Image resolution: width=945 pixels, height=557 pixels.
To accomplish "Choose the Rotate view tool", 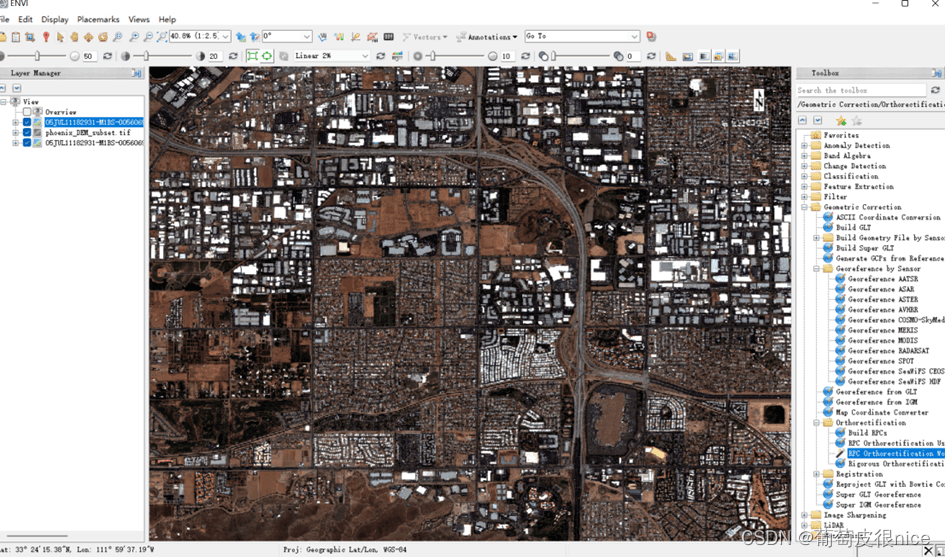I will click(103, 37).
